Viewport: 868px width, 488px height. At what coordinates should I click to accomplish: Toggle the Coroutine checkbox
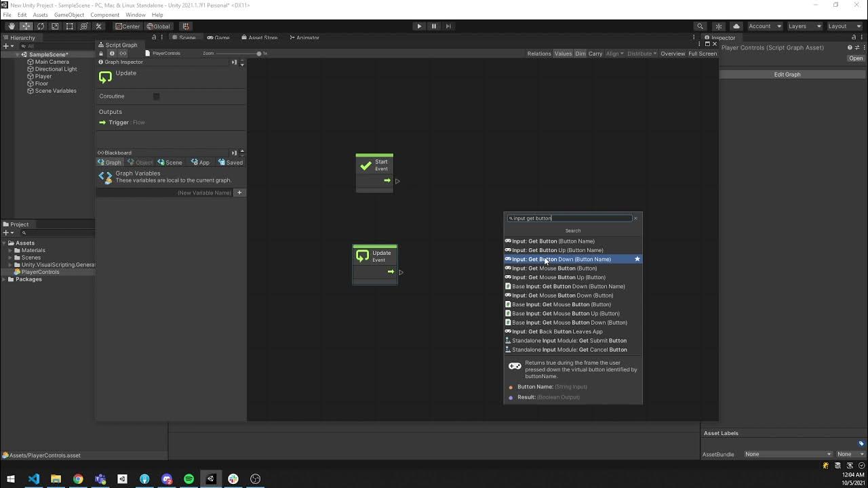point(156,96)
